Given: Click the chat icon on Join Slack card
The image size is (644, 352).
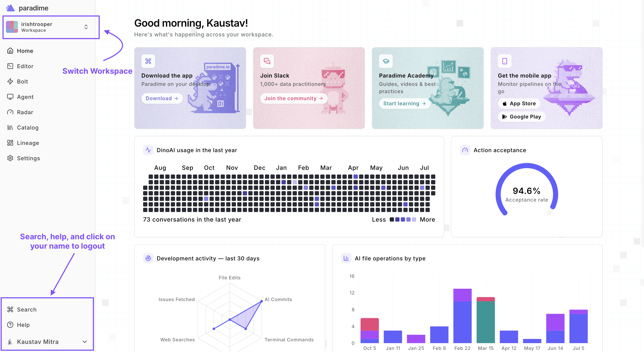Looking at the screenshot, I should 267,61.
